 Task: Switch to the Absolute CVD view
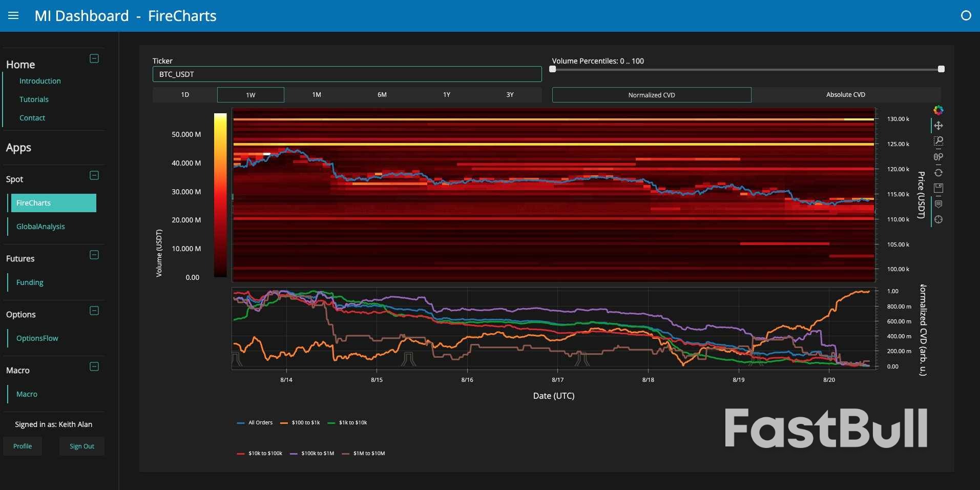click(845, 95)
